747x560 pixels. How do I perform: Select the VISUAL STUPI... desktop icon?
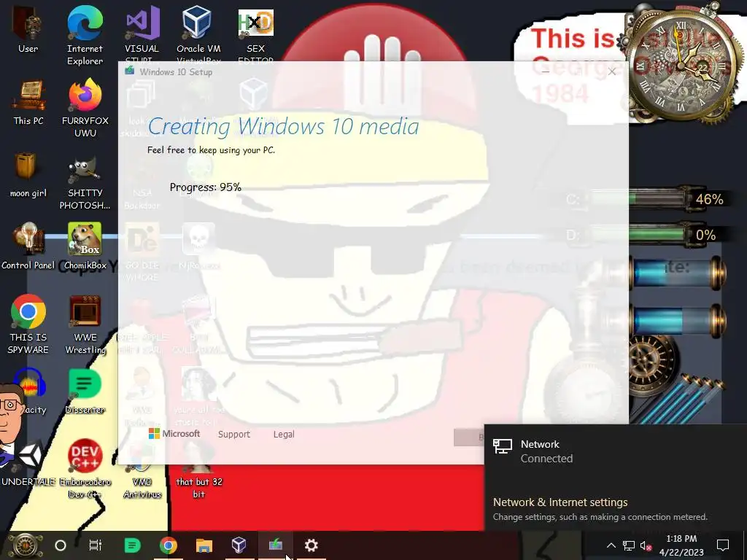142,36
